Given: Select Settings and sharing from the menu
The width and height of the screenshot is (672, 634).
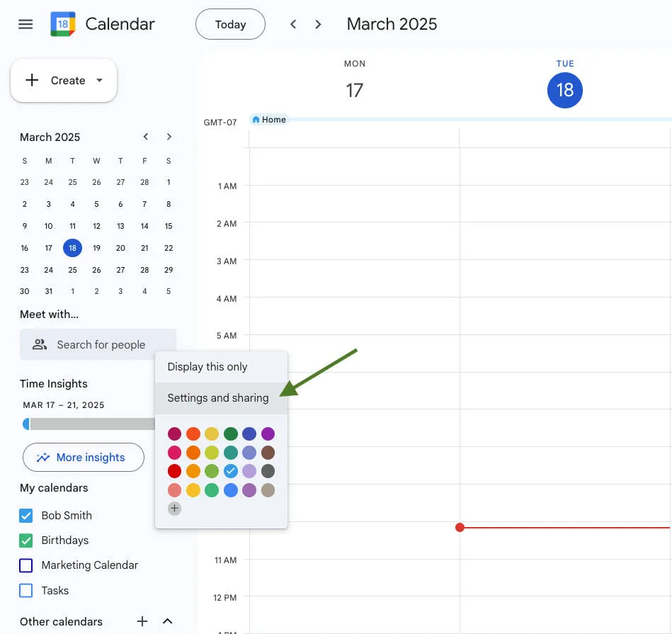Looking at the screenshot, I should click(x=217, y=397).
